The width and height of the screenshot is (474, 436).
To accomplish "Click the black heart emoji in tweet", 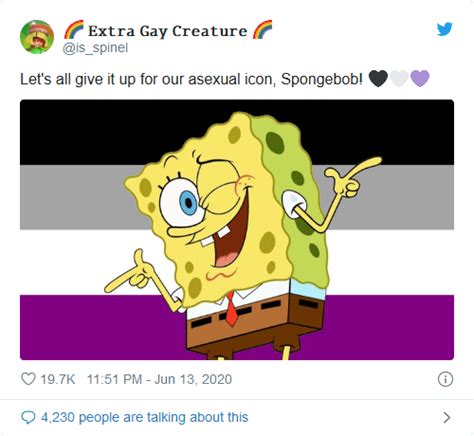I will (378, 79).
